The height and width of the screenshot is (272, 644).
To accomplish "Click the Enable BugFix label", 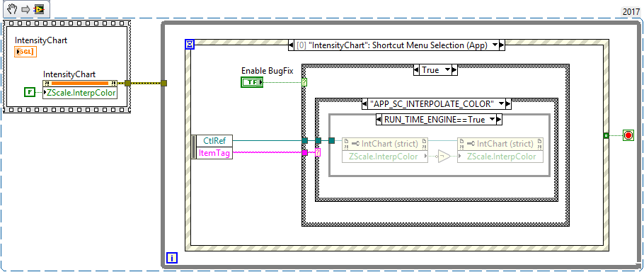I will point(267,71).
